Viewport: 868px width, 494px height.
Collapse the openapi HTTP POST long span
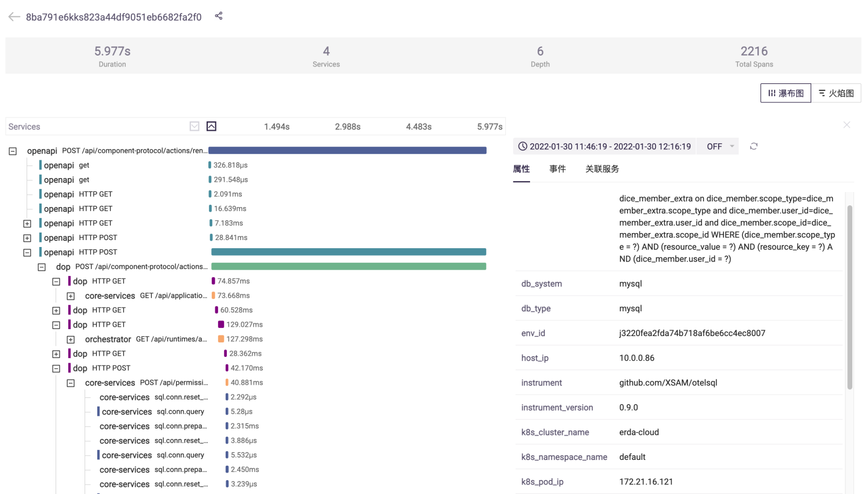coord(27,252)
